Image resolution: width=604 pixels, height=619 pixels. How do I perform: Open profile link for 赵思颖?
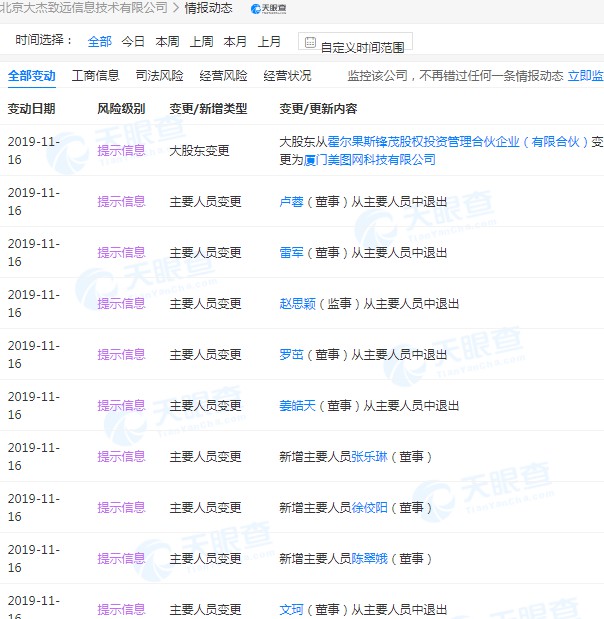tap(297, 304)
